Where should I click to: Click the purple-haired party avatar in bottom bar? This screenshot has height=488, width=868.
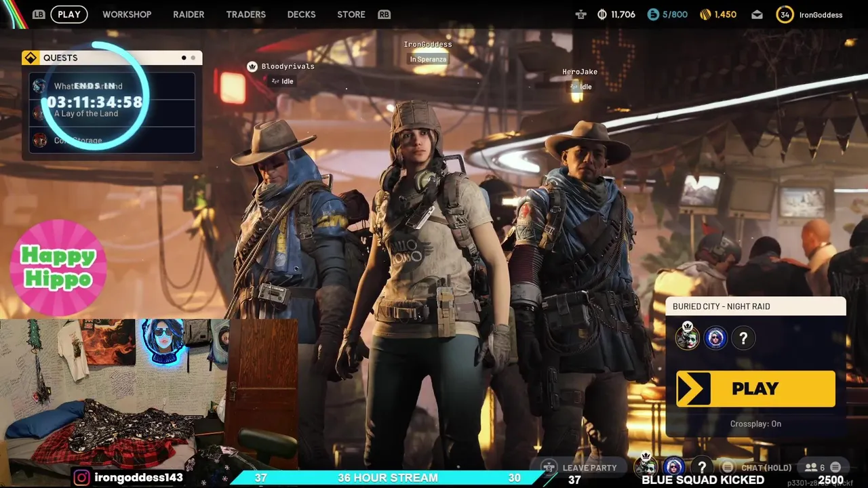click(674, 466)
